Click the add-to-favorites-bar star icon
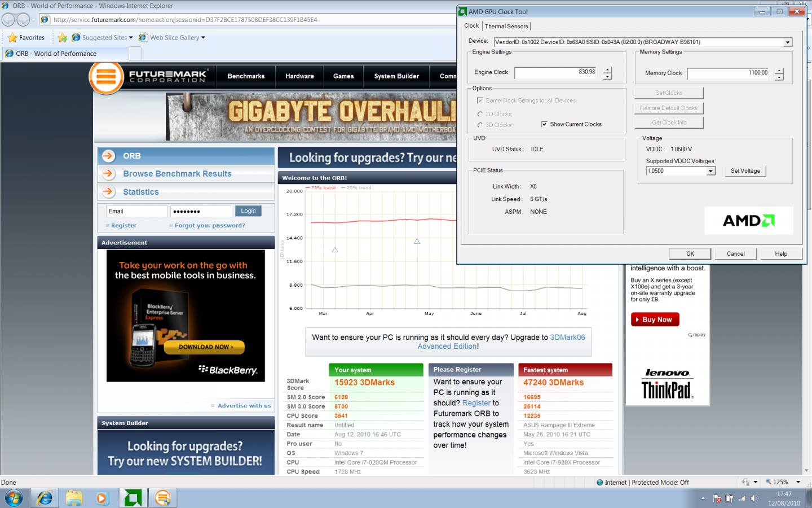 62,38
